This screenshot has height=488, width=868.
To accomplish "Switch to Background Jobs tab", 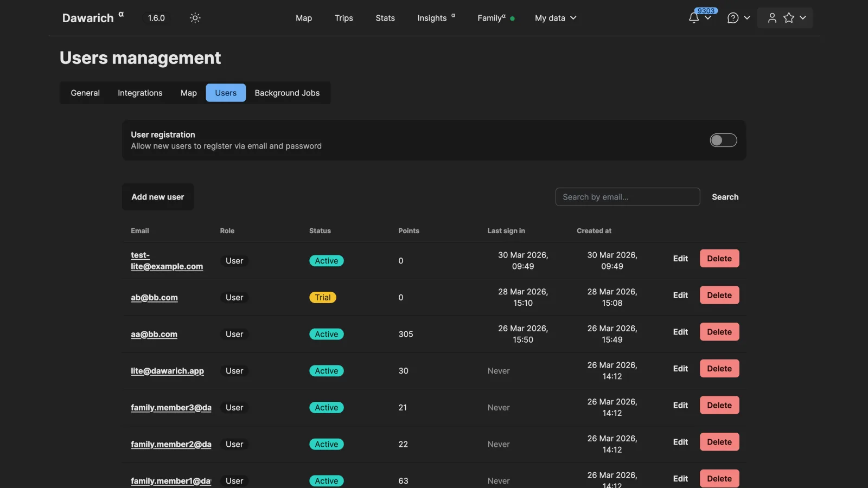I will click(x=287, y=93).
